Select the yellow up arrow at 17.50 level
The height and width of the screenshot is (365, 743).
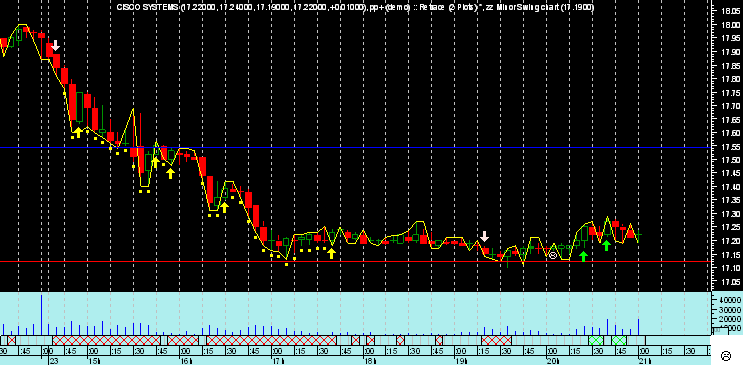[155, 163]
